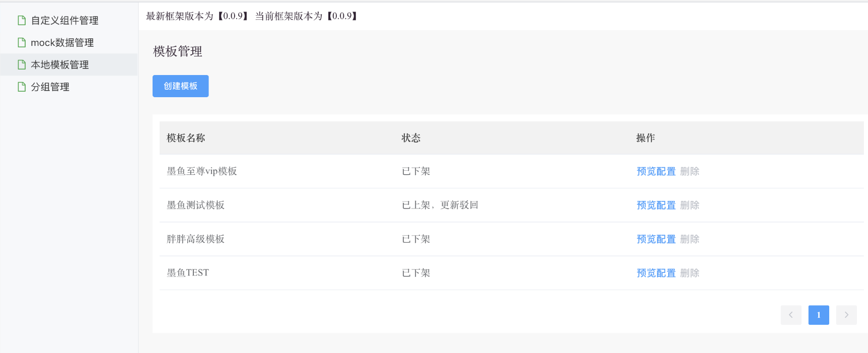This screenshot has height=353, width=868.
Task: Select page 1 in pagination
Action: pyautogui.click(x=819, y=315)
